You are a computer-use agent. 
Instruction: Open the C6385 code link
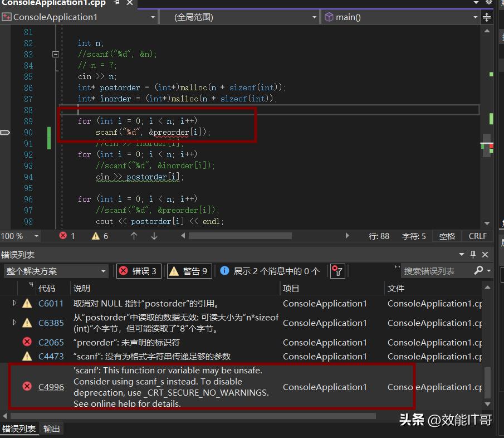point(51,323)
